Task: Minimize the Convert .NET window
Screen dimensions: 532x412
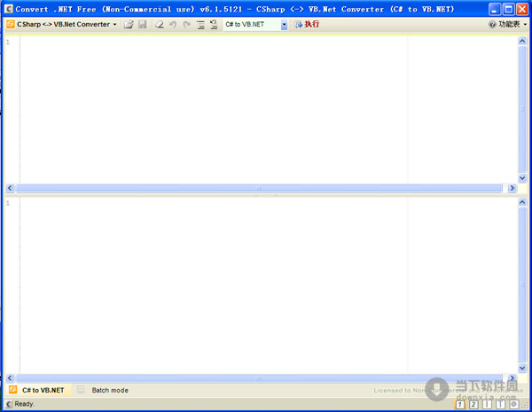Action: point(495,9)
